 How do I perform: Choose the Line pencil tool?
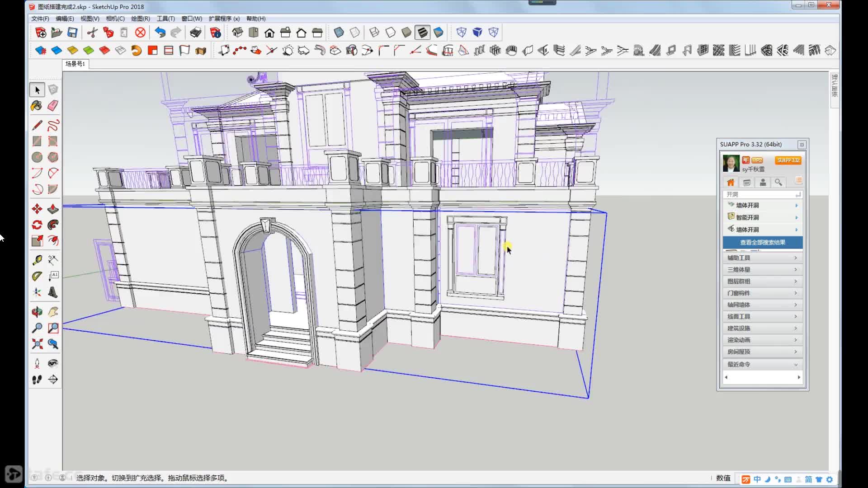click(37, 125)
